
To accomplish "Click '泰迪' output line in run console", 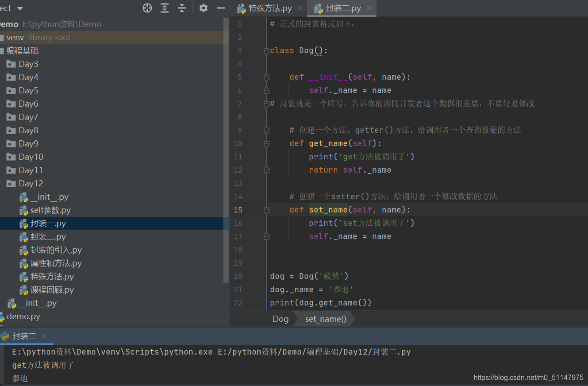I will 20,378.
